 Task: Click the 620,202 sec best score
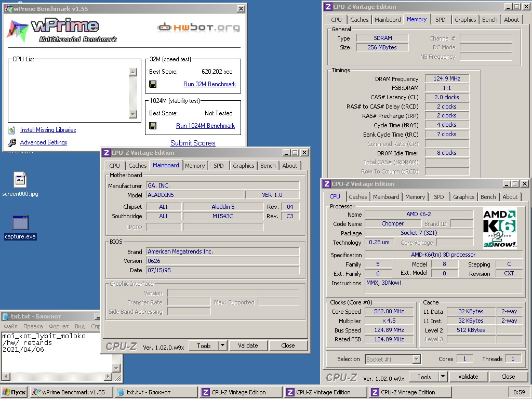click(x=217, y=72)
